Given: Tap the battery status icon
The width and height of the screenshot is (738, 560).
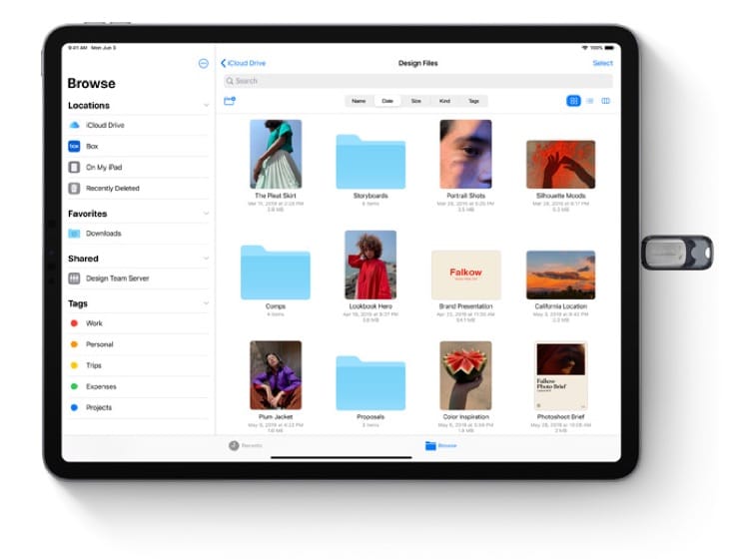Looking at the screenshot, I should (x=609, y=48).
